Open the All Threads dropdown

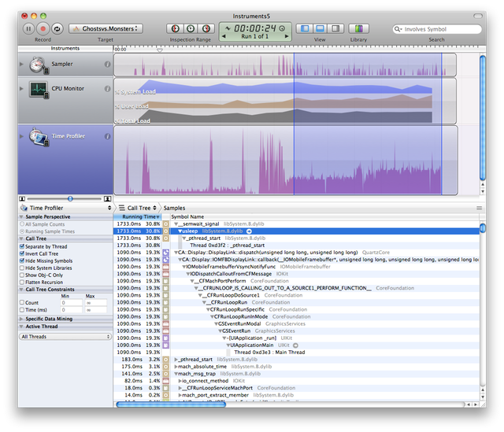point(65,336)
